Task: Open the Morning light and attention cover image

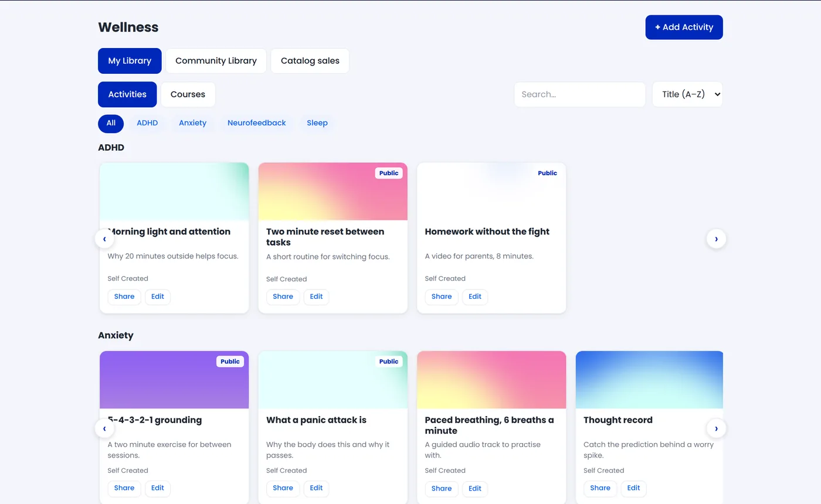Action: (x=174, y=192)
